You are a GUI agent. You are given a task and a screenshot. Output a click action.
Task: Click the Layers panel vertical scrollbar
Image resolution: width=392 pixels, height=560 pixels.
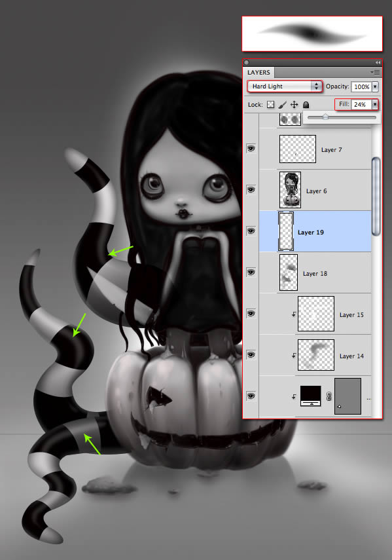(x=376, y=196)
